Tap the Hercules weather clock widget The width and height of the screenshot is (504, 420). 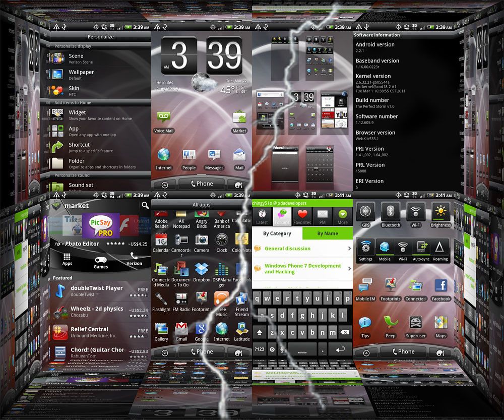[x=202, y=65]
